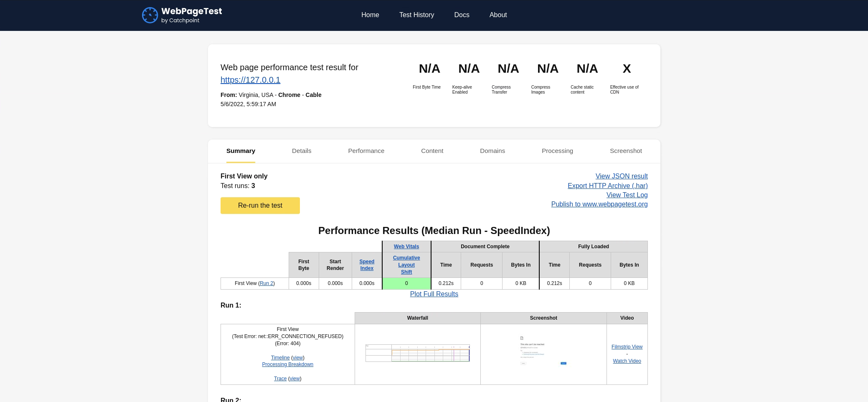
Task: Click Watch Video for Run 1
Action: tap(627, 361)
